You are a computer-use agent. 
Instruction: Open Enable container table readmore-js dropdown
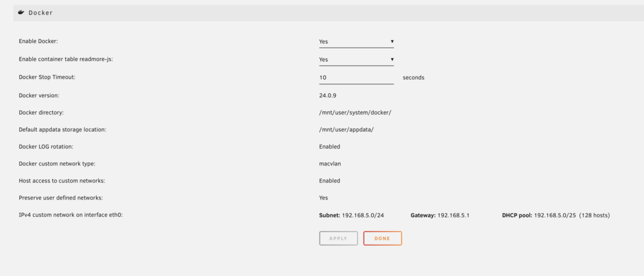(x=356, y=59)
